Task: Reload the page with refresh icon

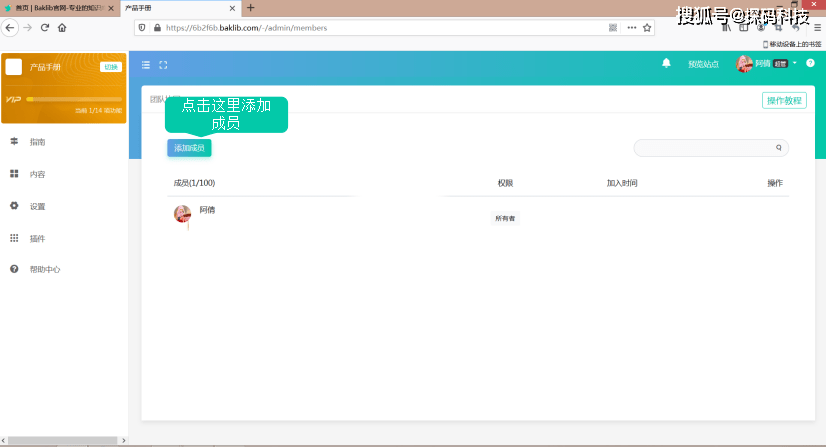Action: [x=45, y=28]
